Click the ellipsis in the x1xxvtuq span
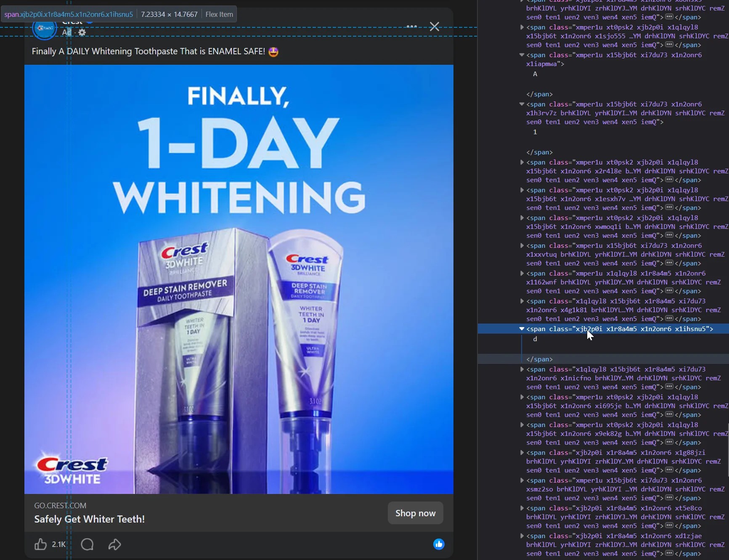 669,263
